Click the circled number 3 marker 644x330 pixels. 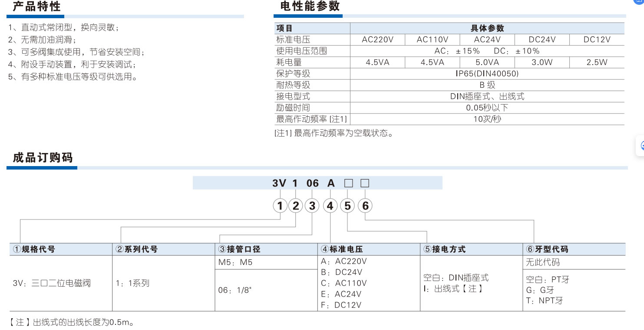point(312,206)
